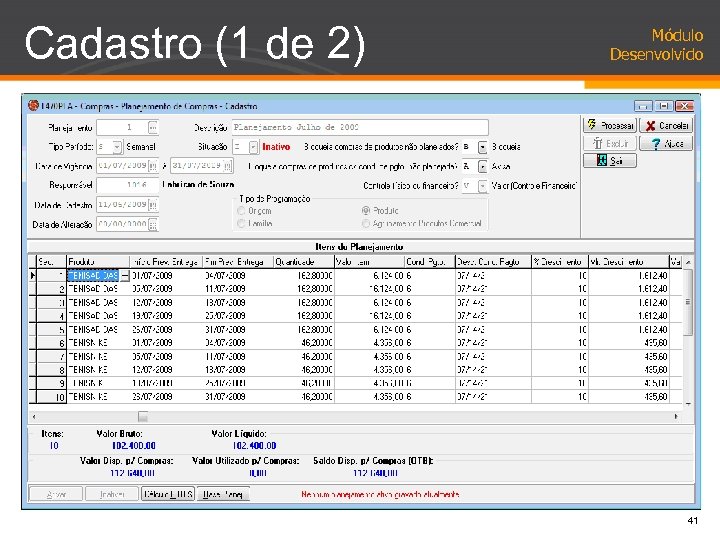Open calendar for Data de Vigência end
The height and width of the screenshot is (540, 720).
tap(227, 166)
